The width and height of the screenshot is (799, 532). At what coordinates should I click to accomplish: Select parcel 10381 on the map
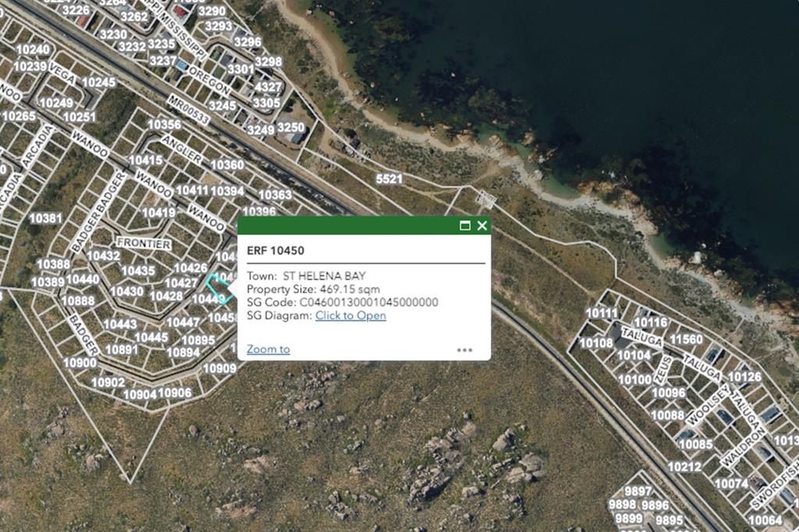pos(46,218)
